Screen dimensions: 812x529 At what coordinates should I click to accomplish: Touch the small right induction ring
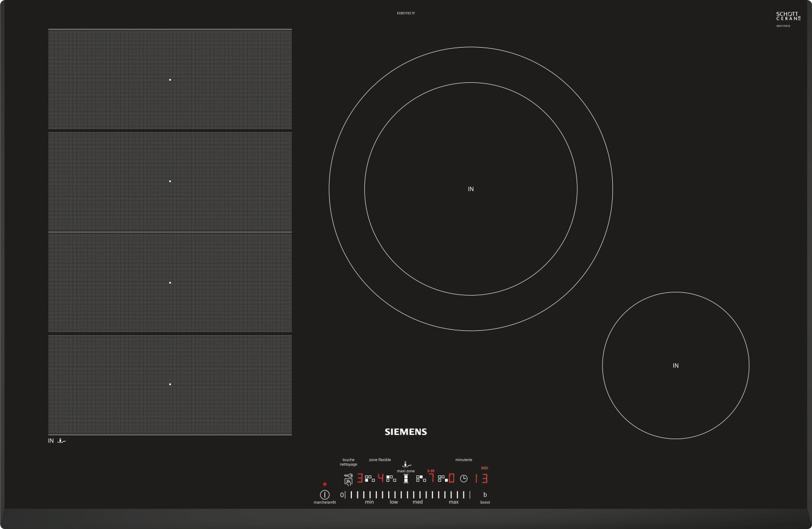676,365
